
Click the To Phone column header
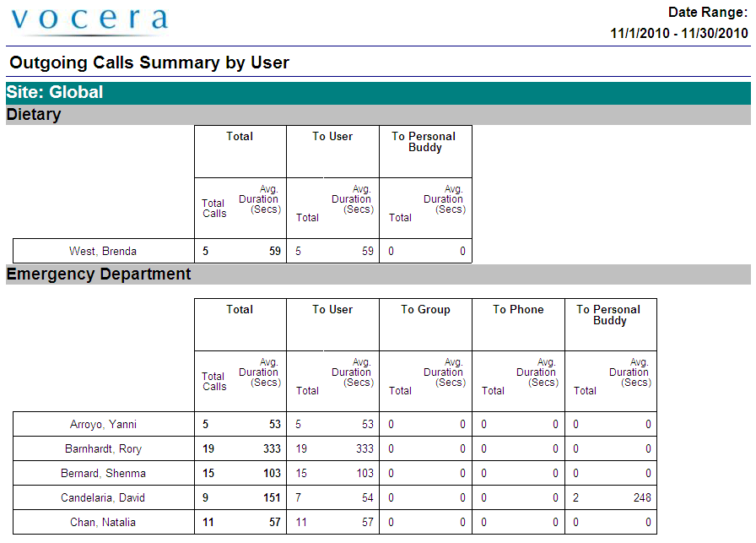click(x=517, y=309)
